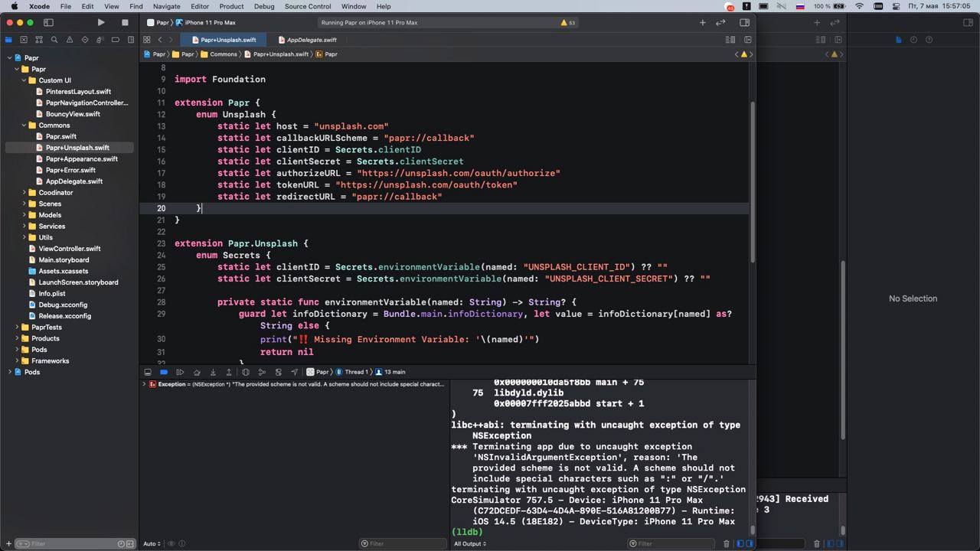Expand the Exception variable row
Screen dimensions: 980x551
coord(144,384)
